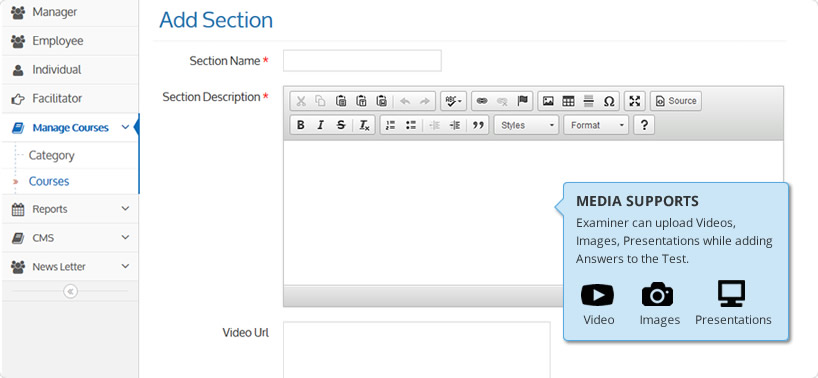The width and height of the screenshot is (818, 378).
Task: Click the Source button
Action: pyautogui.click(x=676, y=101)
